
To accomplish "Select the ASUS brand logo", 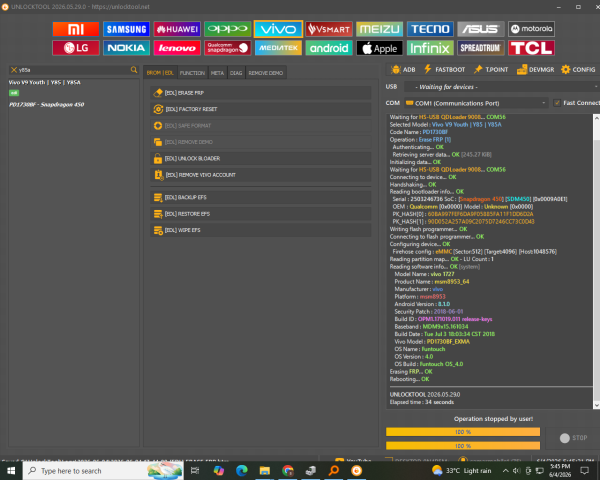I will coord(481,29).
